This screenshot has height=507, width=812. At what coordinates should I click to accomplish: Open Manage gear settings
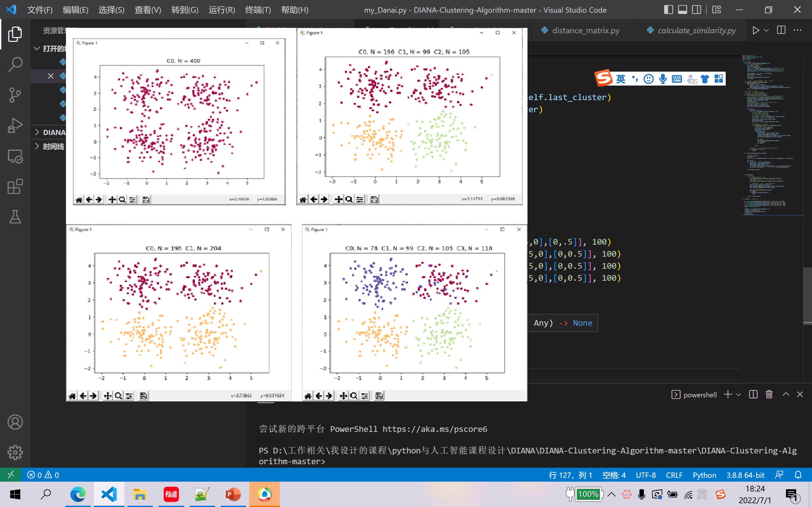click(x=15, y=452)
